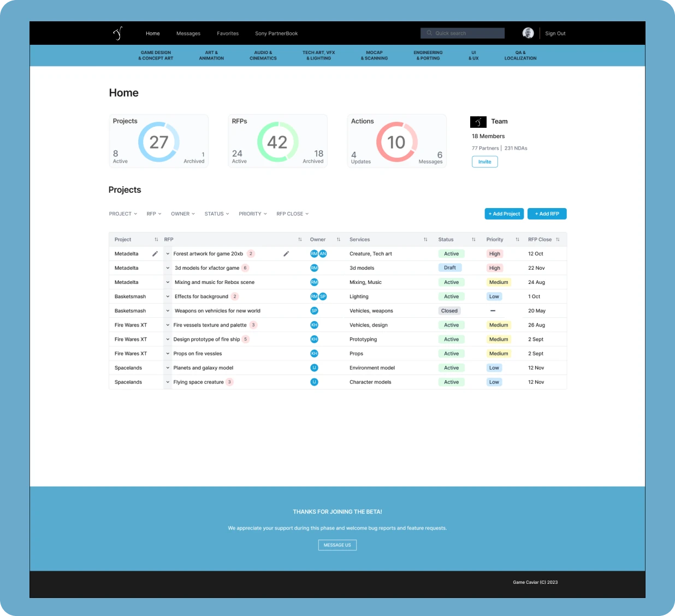Viewport: 675px width, 616px height.
Task: Click the RFPs donut chart showing 42
Action: coord(277,142)
